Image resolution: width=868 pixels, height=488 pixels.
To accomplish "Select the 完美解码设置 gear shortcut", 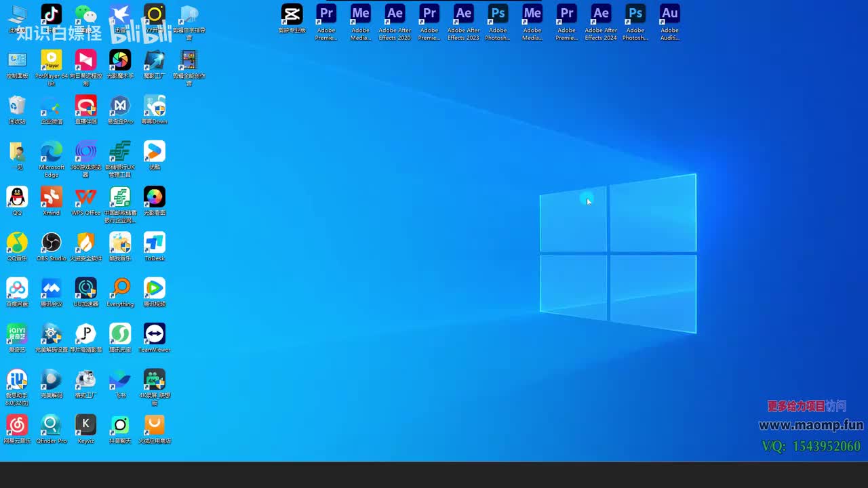I will click(52, 334).
